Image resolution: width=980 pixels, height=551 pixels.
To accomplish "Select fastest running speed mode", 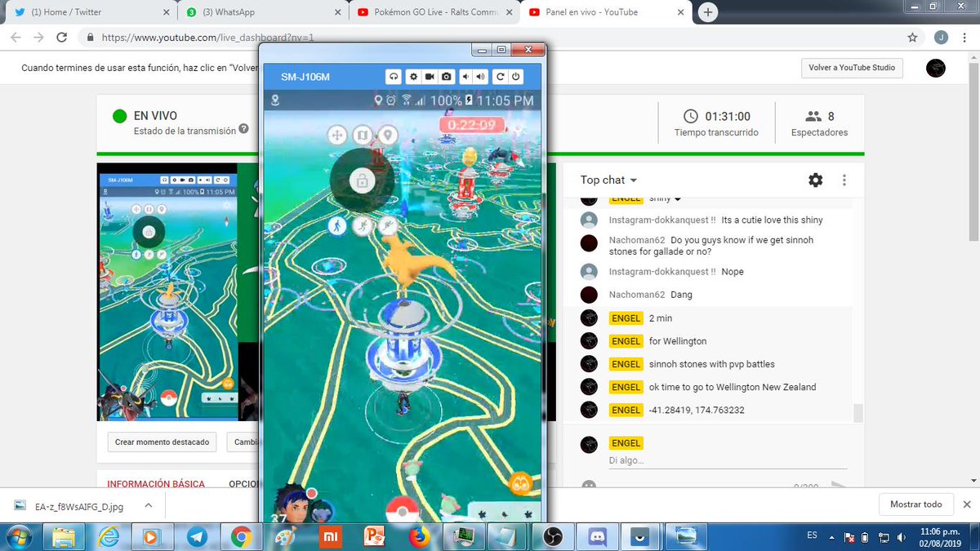I will (387, 226).
